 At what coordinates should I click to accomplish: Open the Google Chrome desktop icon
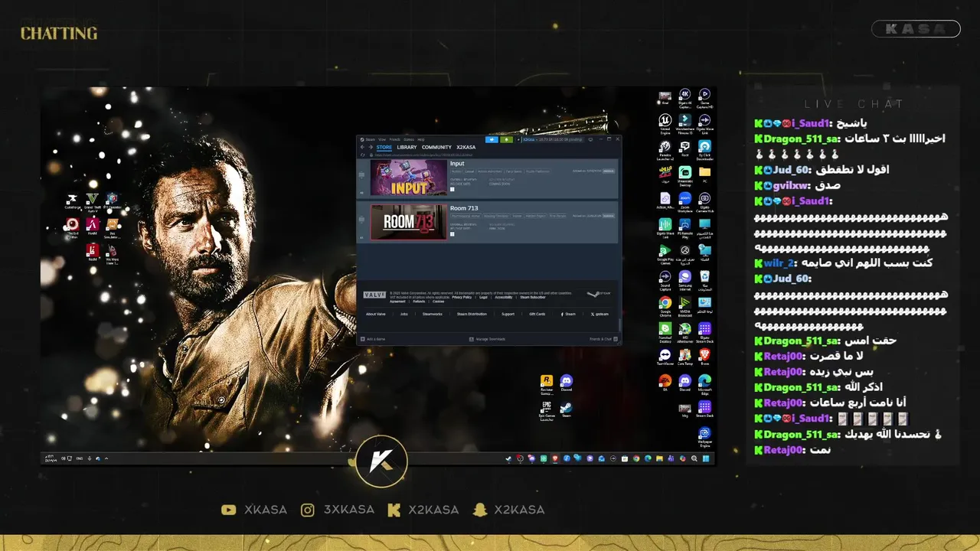tap(665, 305)
